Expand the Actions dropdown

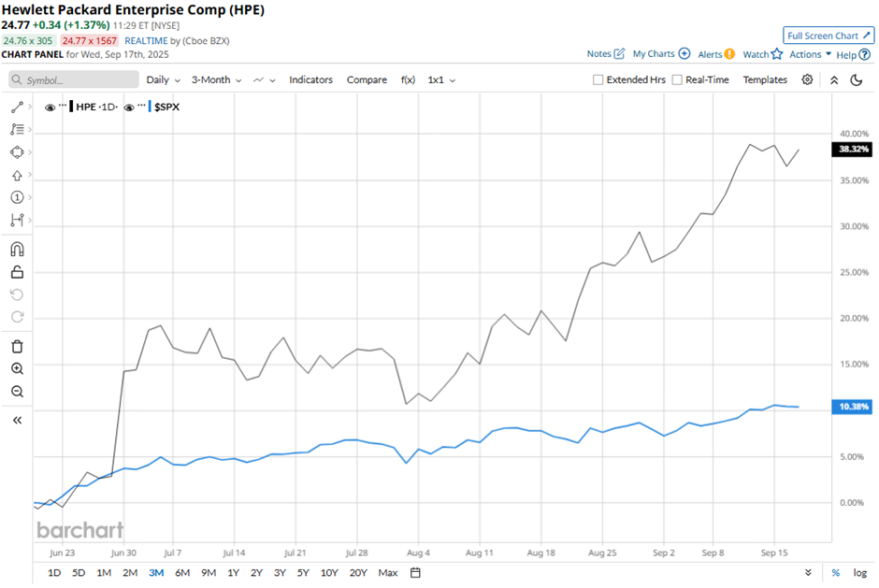[x=810, y=54]
